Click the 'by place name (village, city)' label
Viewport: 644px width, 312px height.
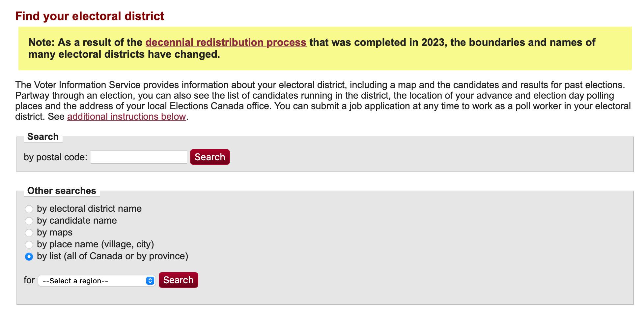pyautogui.click(x=96, y=244)
